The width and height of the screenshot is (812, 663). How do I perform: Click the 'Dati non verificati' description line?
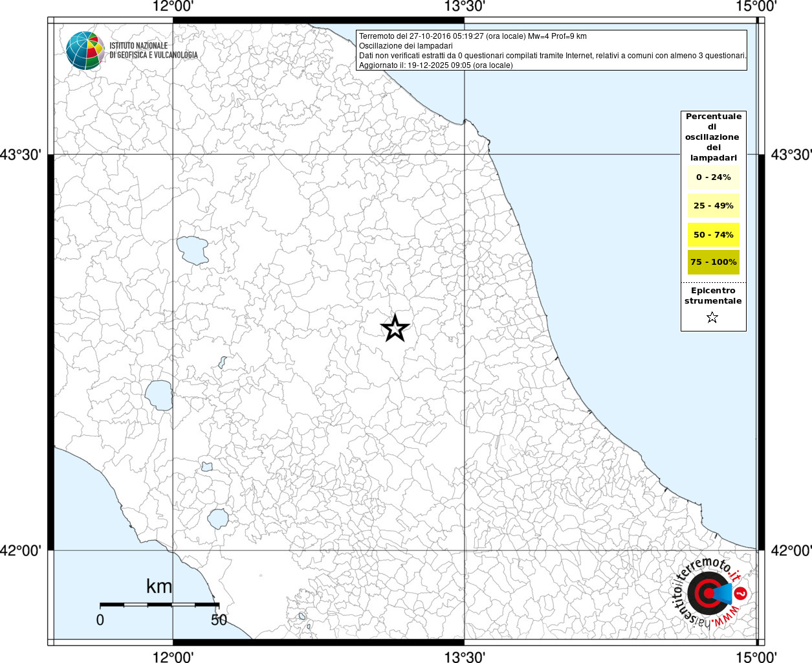pos(553,56)
